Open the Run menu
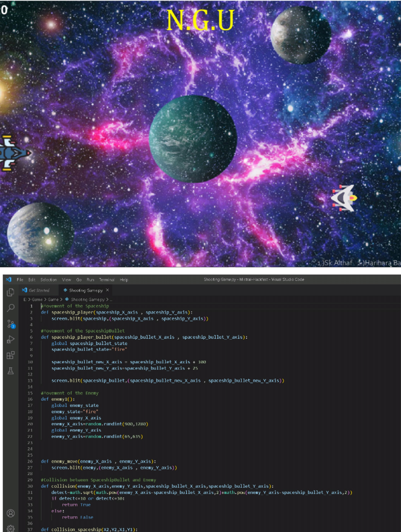 point(90,280)
